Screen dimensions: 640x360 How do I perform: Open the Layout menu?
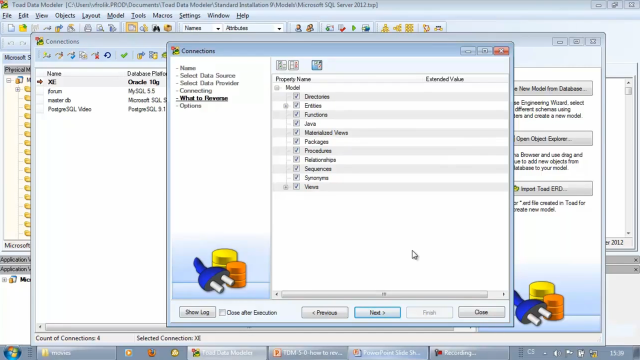(x=91, y=16)
